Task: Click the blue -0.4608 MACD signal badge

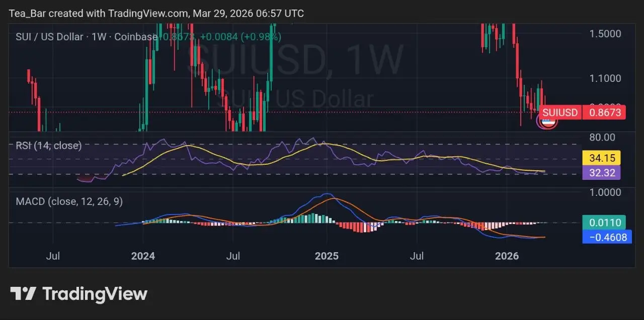Action: (607, 237)
